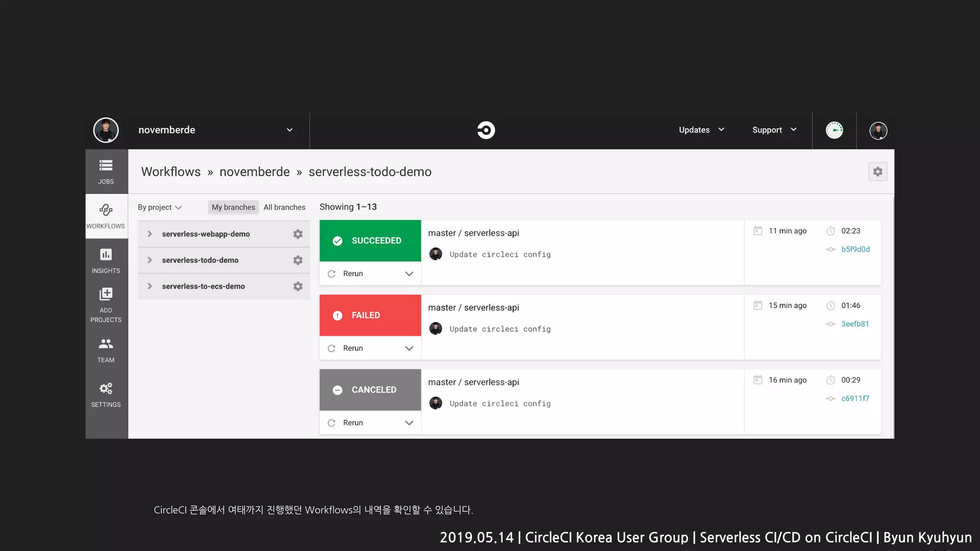Click the Showing 1–13 count text
Viewport: 980px width, 551px height.
(x=348, y=207)
